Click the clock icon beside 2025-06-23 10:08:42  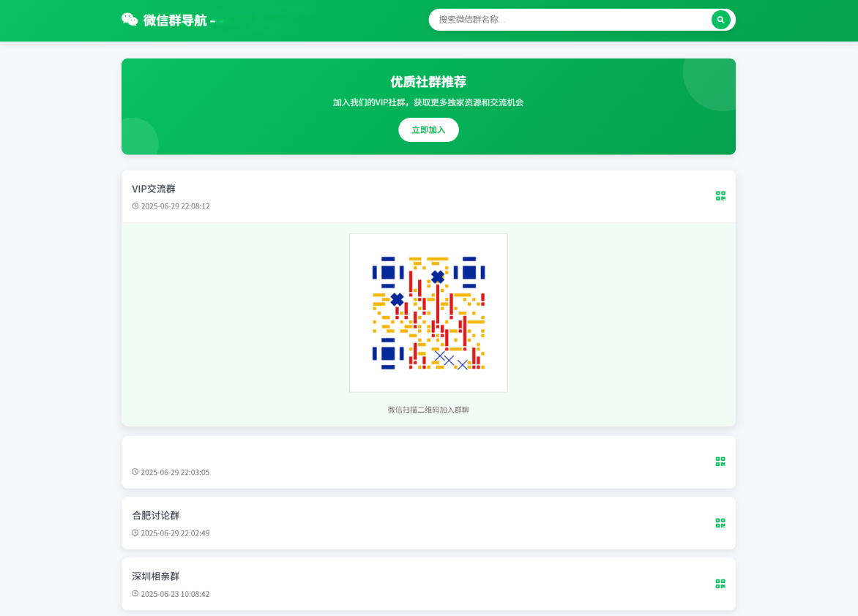[x=135, y=593]
